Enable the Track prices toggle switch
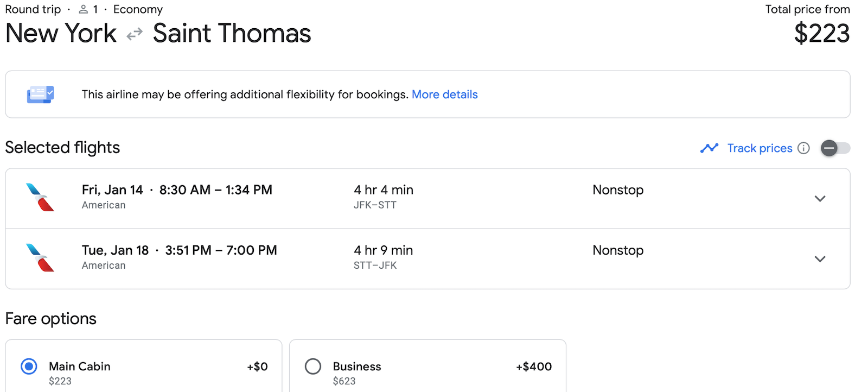The width and height of the screenshot is (868, 392). click(835, 148)
